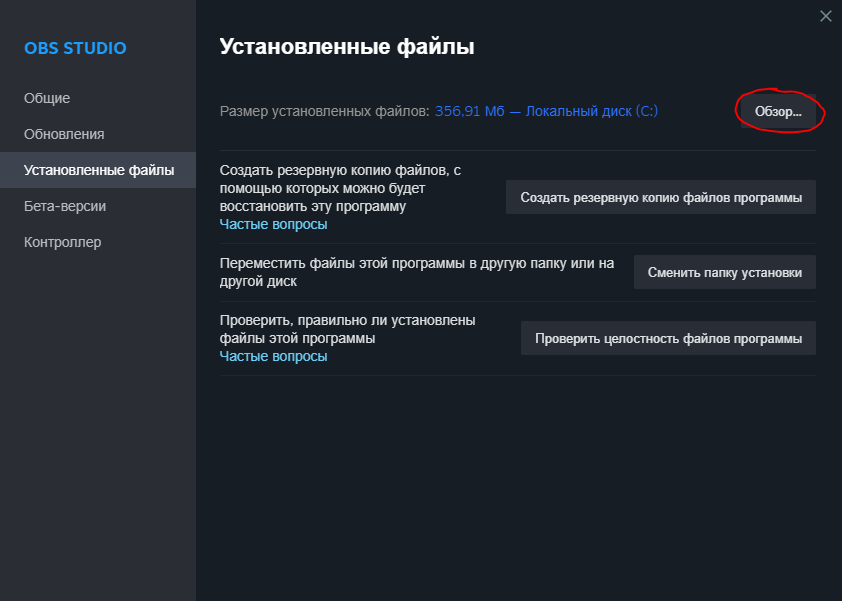842x601 pixels.
Task: Verify program file integrity
Action: [668, 337]
